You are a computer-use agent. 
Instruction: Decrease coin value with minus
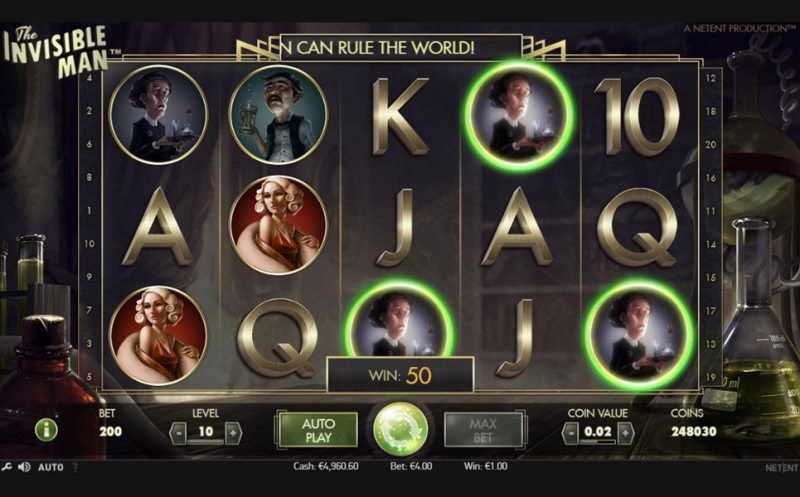click(570, 433)
